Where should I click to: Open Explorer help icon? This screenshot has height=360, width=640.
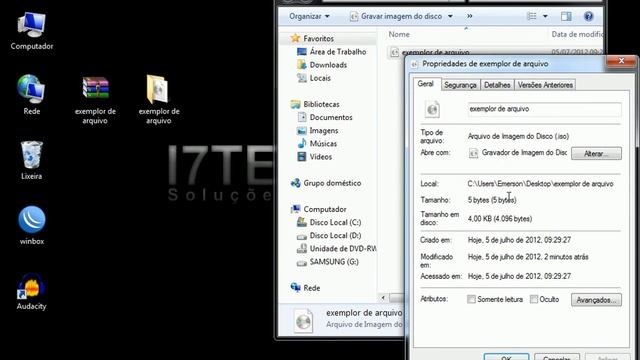[588, 16]
